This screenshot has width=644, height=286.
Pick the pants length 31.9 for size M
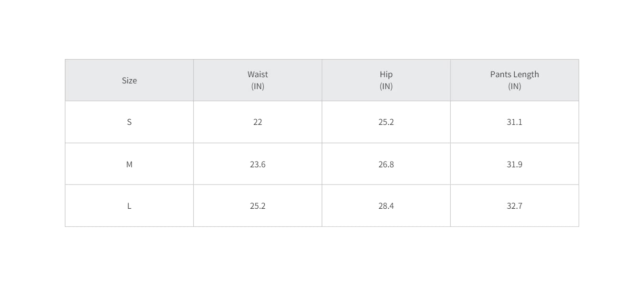click(x=514, y=164)
